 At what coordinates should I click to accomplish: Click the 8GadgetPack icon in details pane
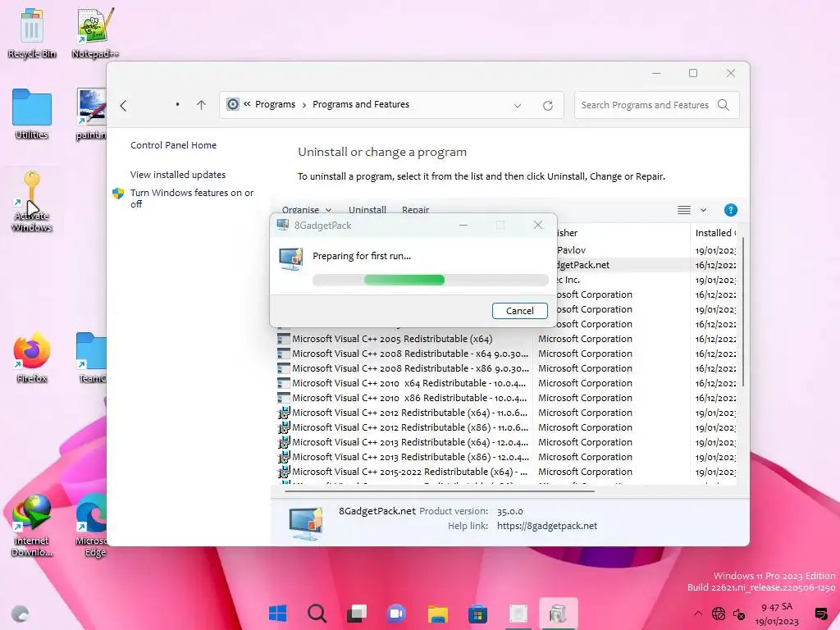pos(305,523)
